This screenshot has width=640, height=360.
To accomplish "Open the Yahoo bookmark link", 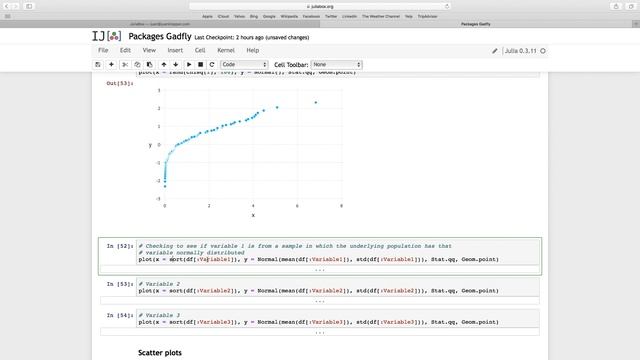I will 239,16.
